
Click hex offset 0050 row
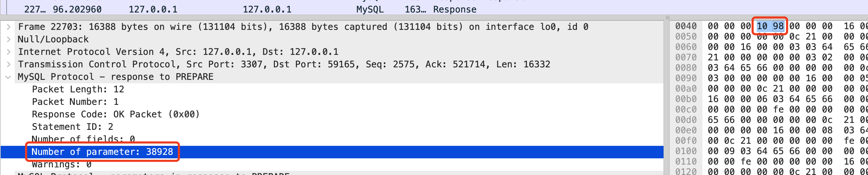tap(686, 36)
